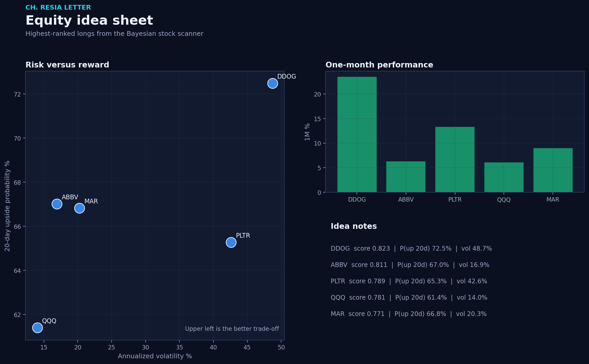Click the PLTR score 0.789 note line
The image size is (589, 364).
click(x=409, y=281)
